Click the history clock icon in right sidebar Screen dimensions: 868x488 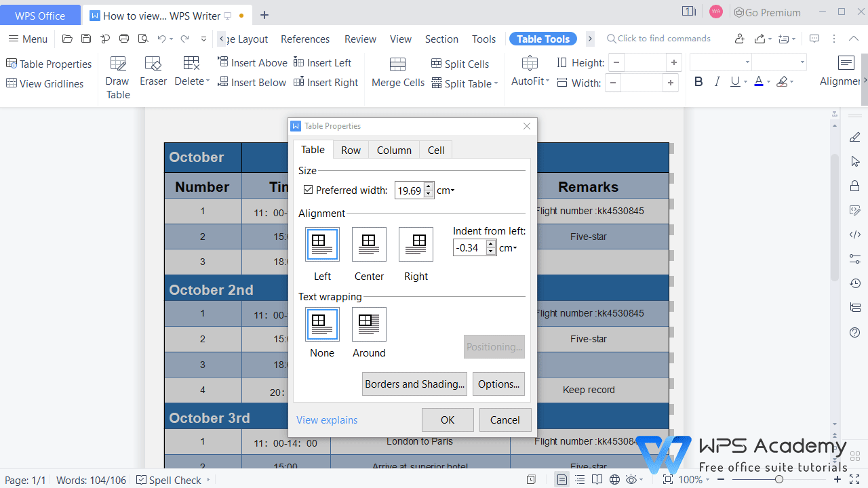coord(855,283)
